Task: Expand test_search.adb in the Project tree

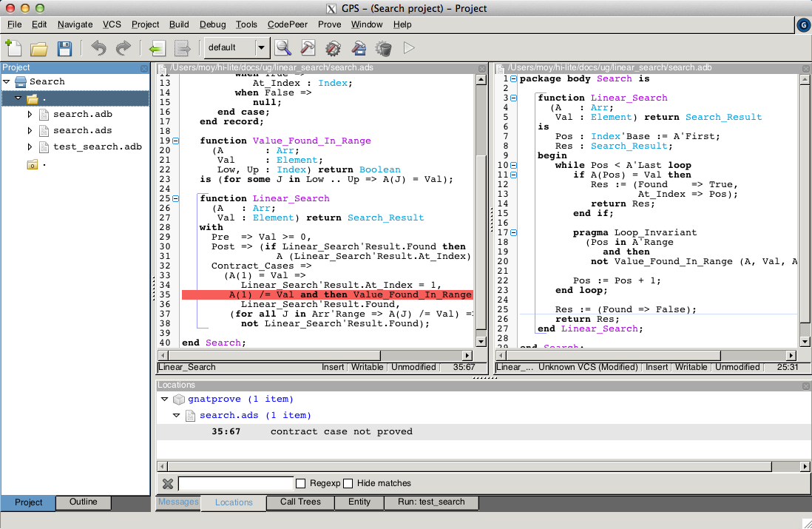Action: [x=30, y=147]
